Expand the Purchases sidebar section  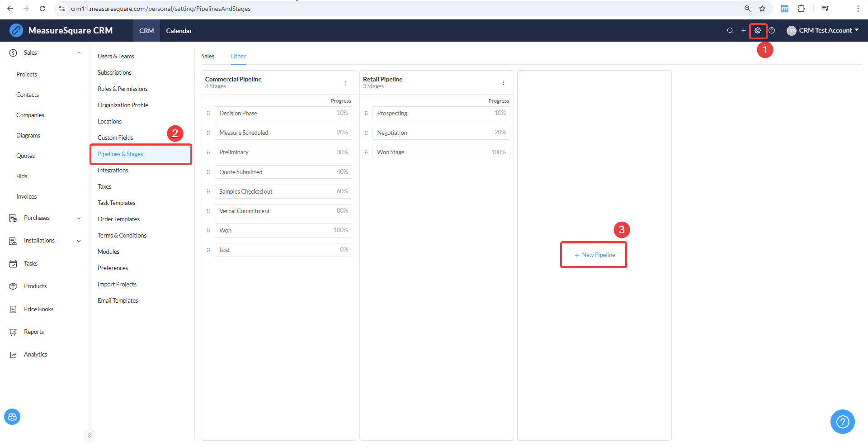tap(79, 218)
